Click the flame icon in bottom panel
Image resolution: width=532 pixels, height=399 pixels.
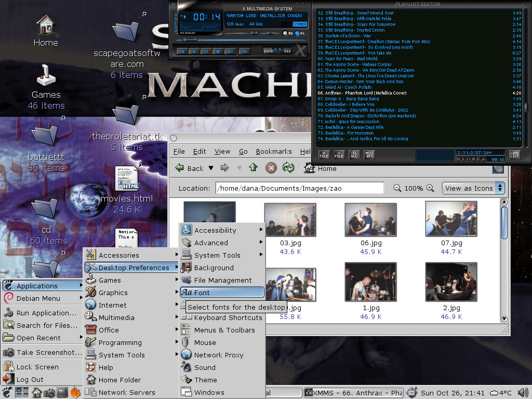pos(75,393)
